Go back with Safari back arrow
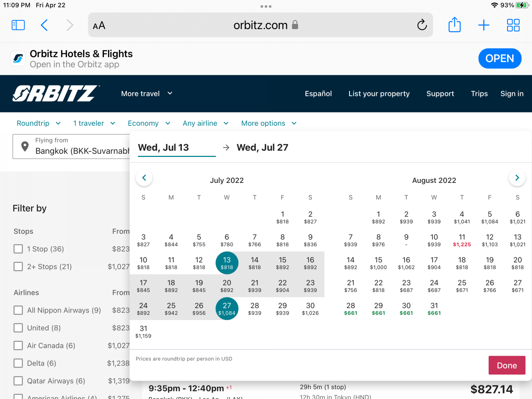Screen dimensions: 532x399 click(x=44, y=25)
